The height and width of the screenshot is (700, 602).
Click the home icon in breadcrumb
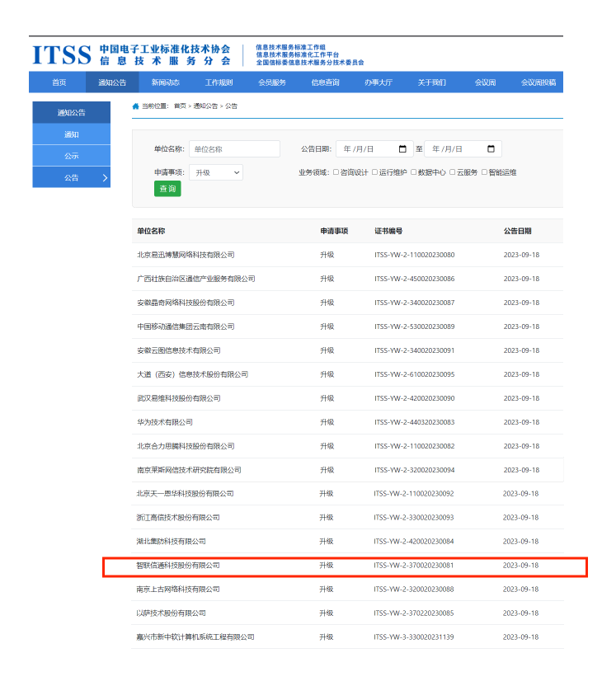(x=136, y=106)
